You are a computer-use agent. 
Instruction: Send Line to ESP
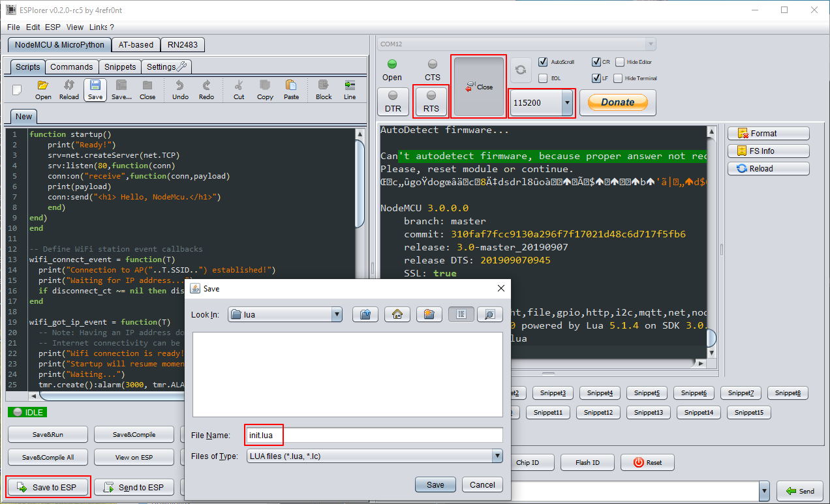click(x=350, y=89)
